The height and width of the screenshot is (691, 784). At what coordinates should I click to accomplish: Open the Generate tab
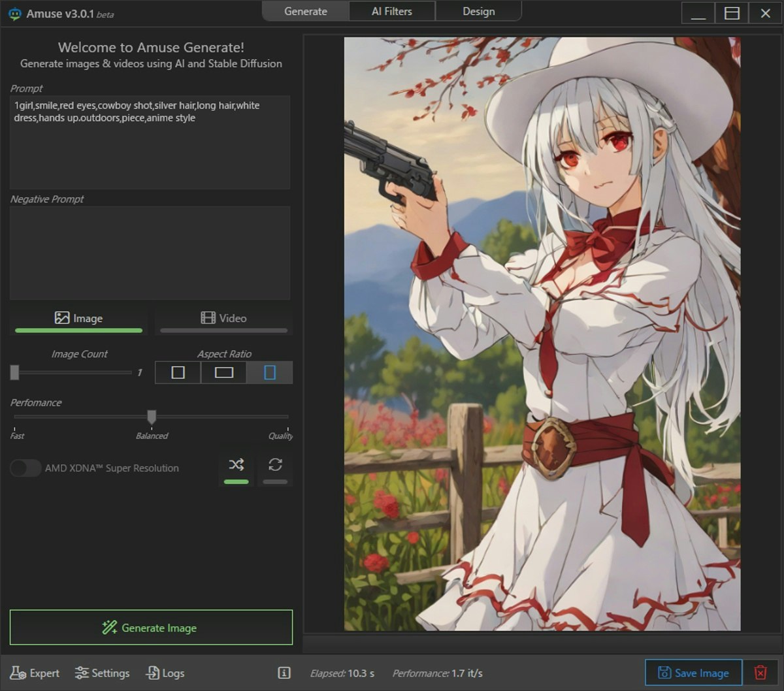(306, 12)
